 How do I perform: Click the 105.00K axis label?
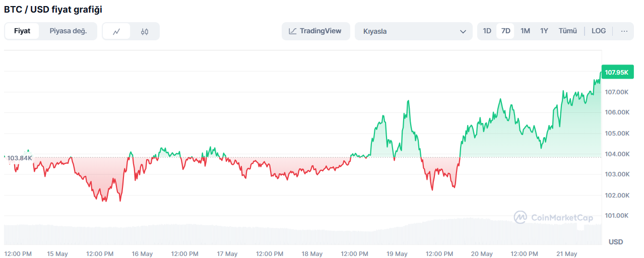point(617,134)
